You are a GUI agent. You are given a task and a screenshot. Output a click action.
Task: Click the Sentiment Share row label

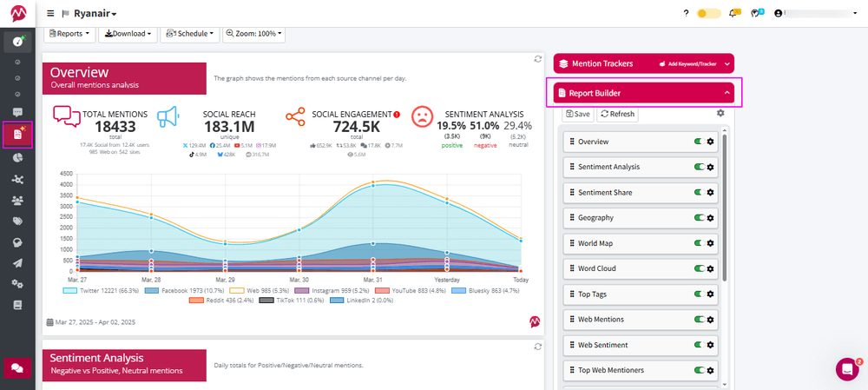click(x=605, y=192)
